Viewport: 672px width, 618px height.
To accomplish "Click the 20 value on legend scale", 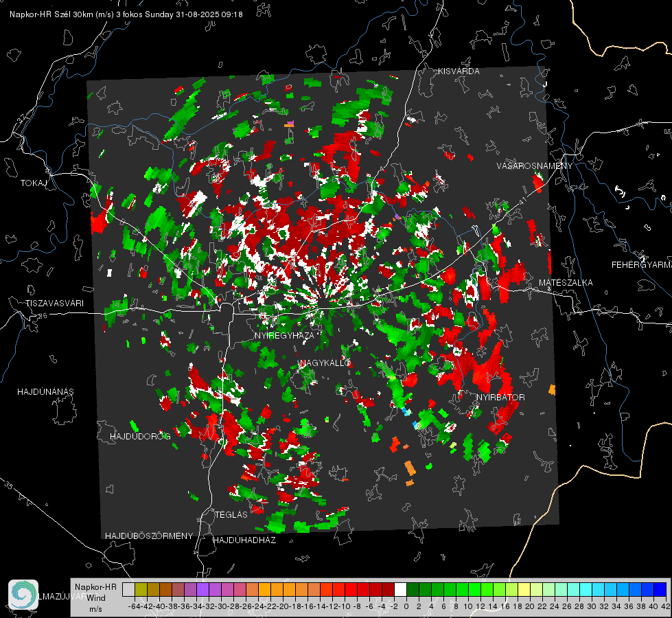I will (x=530, y=606).
